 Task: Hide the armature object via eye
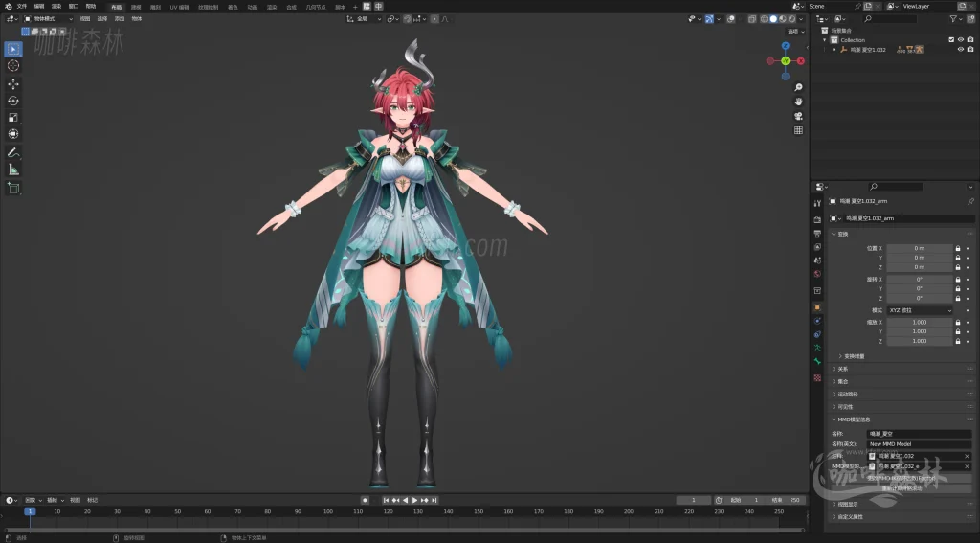coord(961,50)
